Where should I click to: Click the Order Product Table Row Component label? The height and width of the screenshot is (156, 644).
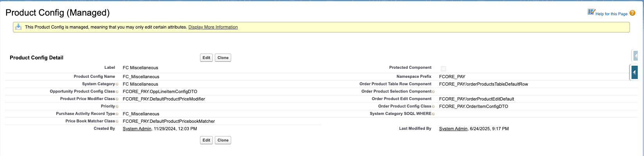pyautogui.click(x=395, y=84)
